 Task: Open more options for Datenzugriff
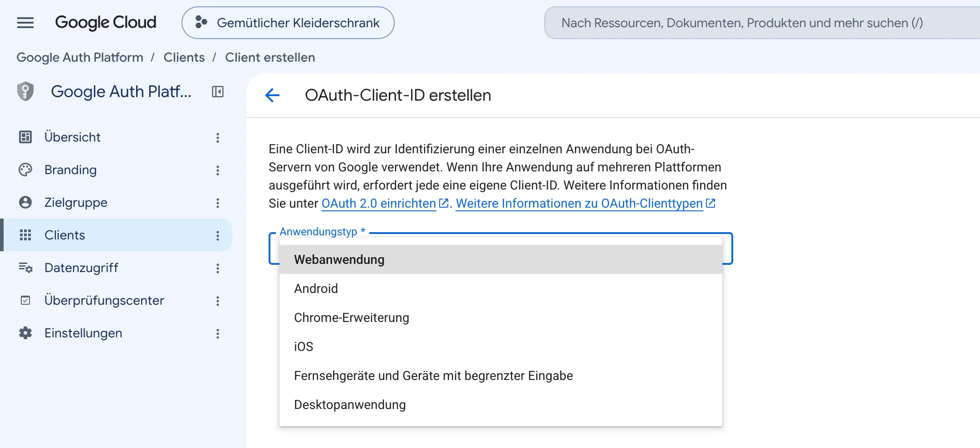coord(218,268)
